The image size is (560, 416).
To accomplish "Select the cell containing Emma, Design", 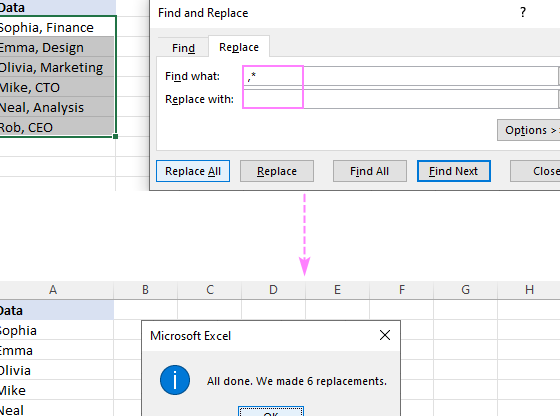I will [57, 47].
